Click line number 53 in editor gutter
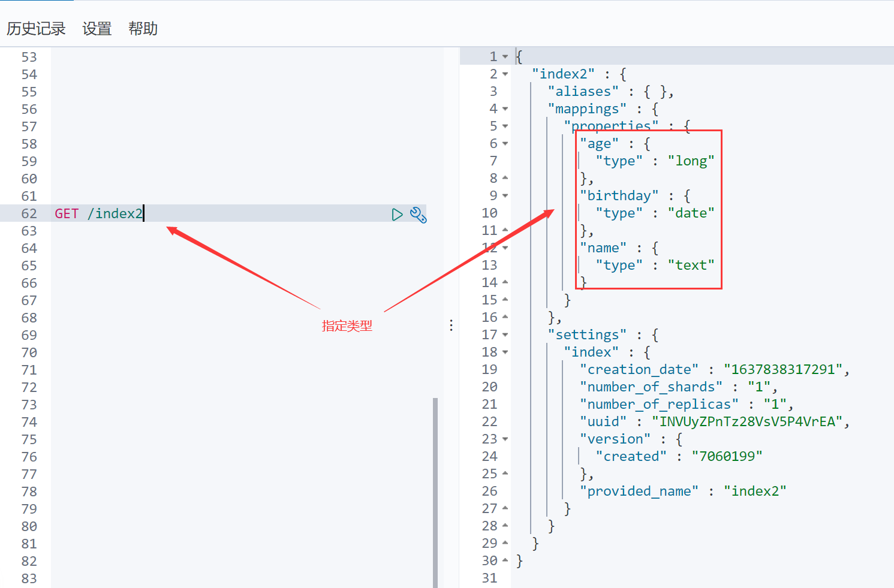Viewport: 894px width, 588px height. pyautogui.click(x=29, y=58)
